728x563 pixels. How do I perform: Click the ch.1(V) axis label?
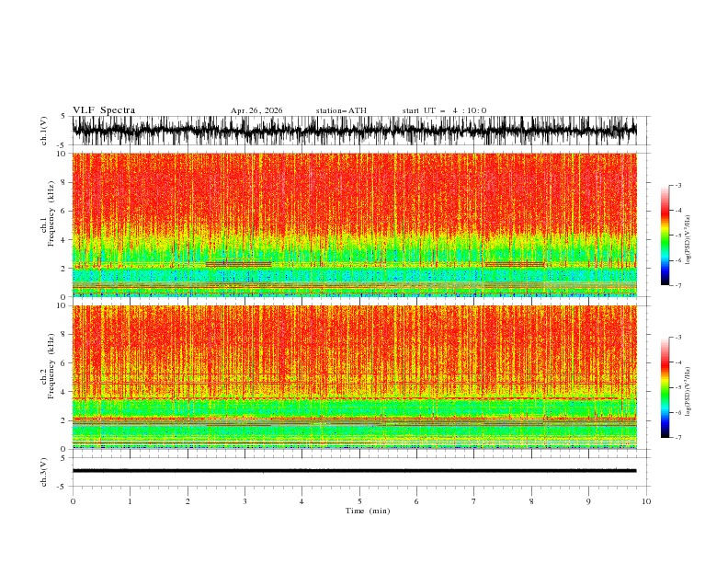(44, 131)
